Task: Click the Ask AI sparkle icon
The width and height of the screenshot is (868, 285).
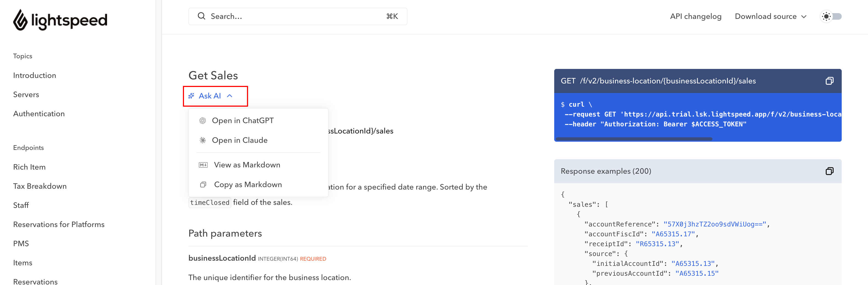Action: pyautogui.click(x=191, y=96)
